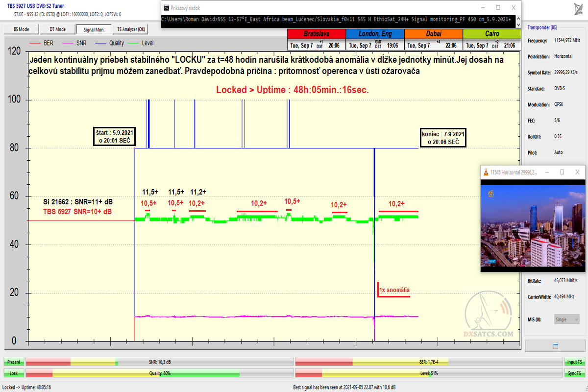Switch to DT Mode tab

pyautogui.click(x=57, y=29)
